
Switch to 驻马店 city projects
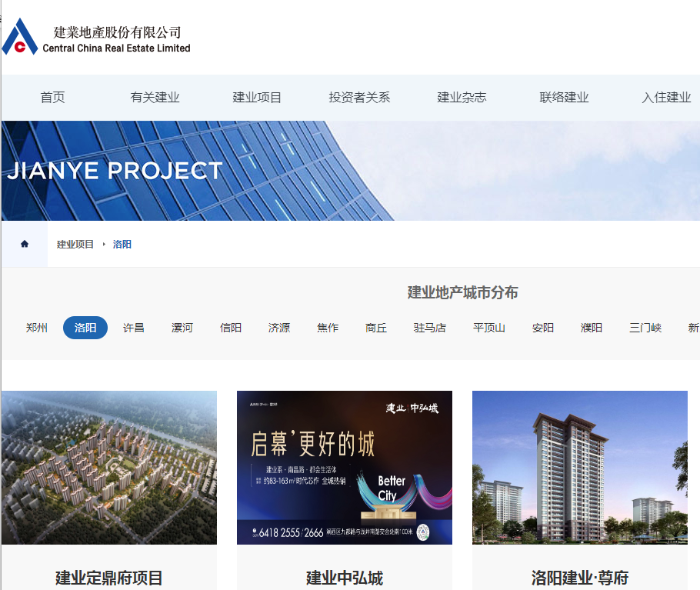(x=429, y=328)
